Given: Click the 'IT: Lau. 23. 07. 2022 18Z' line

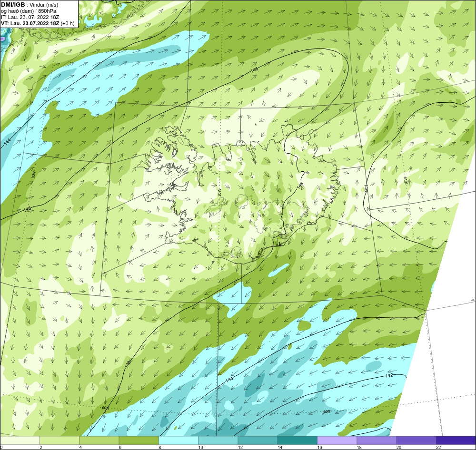Looking at the screenshot, I should tap(30, 17).
